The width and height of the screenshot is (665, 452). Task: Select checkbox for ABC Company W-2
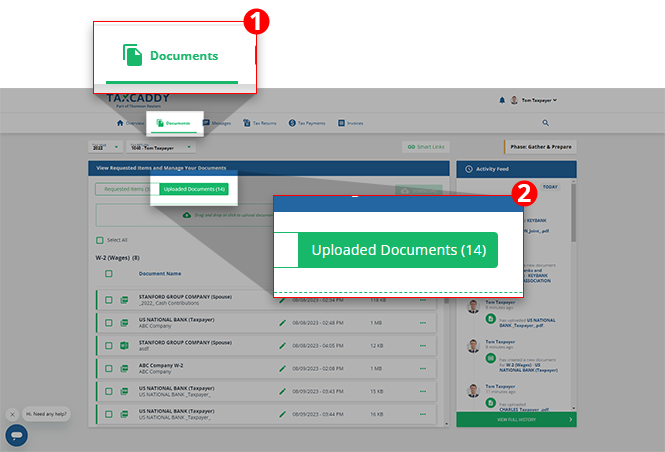click(109, 368)
